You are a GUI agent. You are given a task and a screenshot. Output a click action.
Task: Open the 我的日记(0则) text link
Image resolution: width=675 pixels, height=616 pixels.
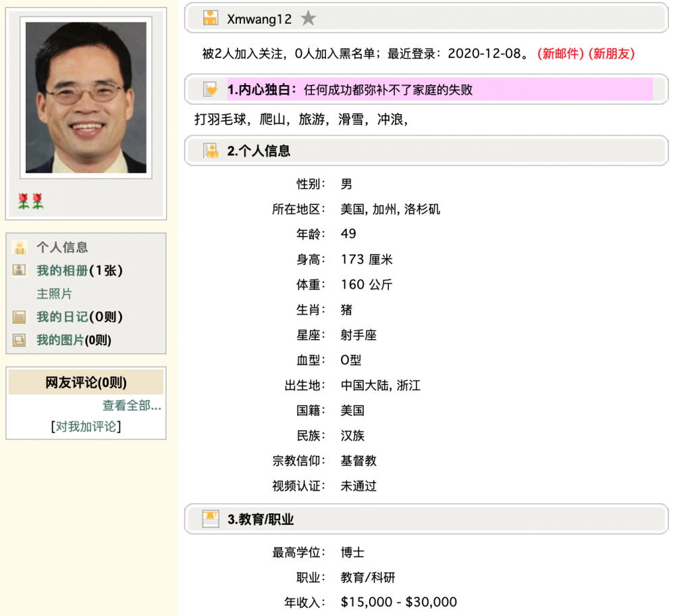[79, 317]
